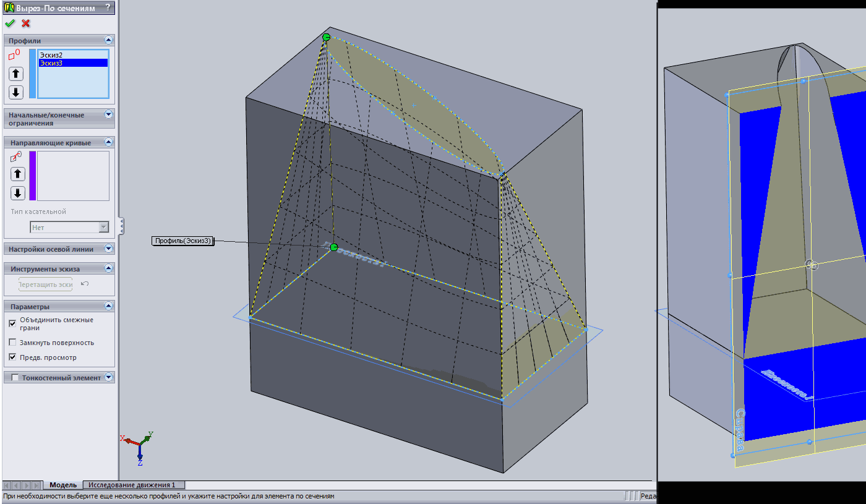Image resolution: width=866 pixels, height=504 pixels.
Task: Select the Модель tab
Action: tap(63, 485)
